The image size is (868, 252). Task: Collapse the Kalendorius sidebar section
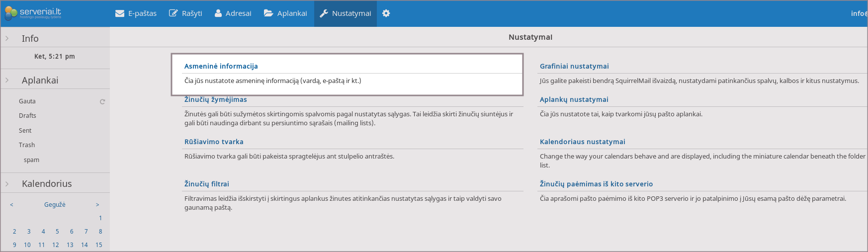(7, 184)
